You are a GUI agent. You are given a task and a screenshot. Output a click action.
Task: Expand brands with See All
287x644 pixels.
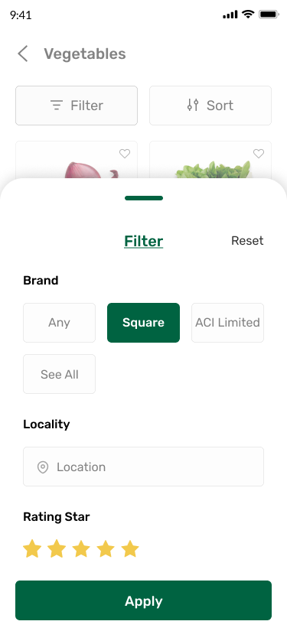pyautogui.click(x=59, y=374)
